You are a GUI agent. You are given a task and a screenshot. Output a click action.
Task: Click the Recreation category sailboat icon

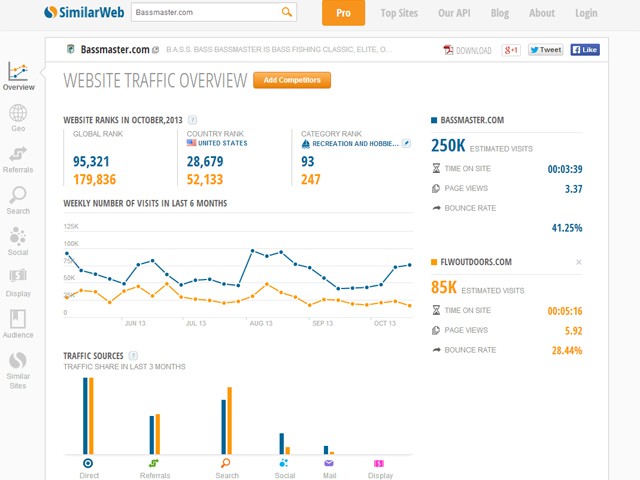305,144
